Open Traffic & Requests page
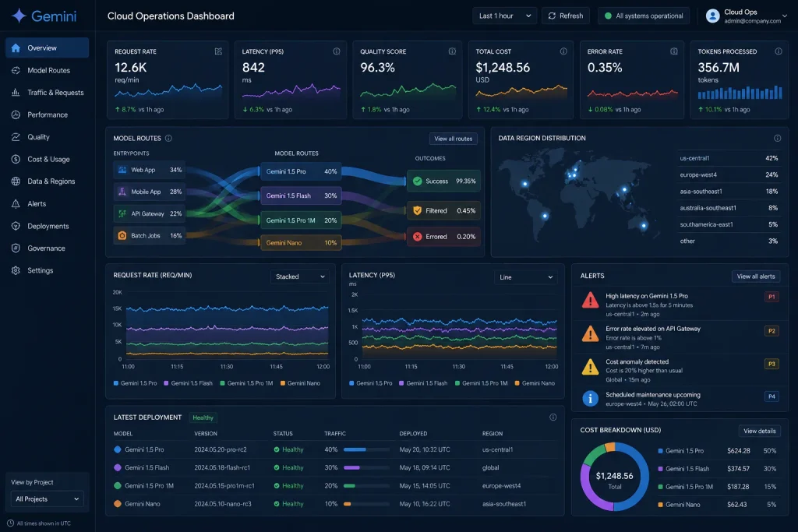The height and width of the screenshot is (532, 798). click(47, 93)
